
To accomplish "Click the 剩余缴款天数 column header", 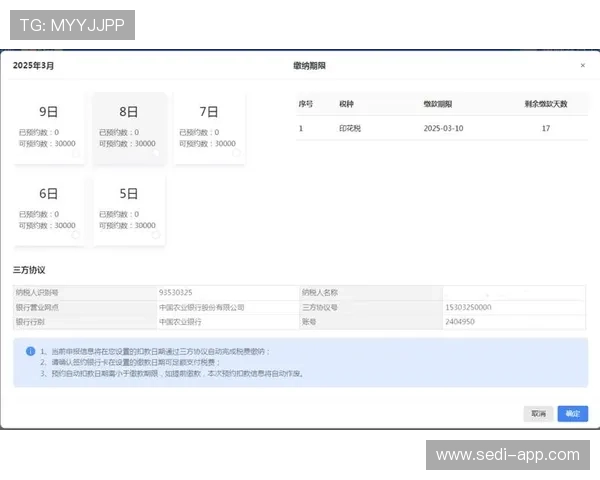I will (546, 104).
